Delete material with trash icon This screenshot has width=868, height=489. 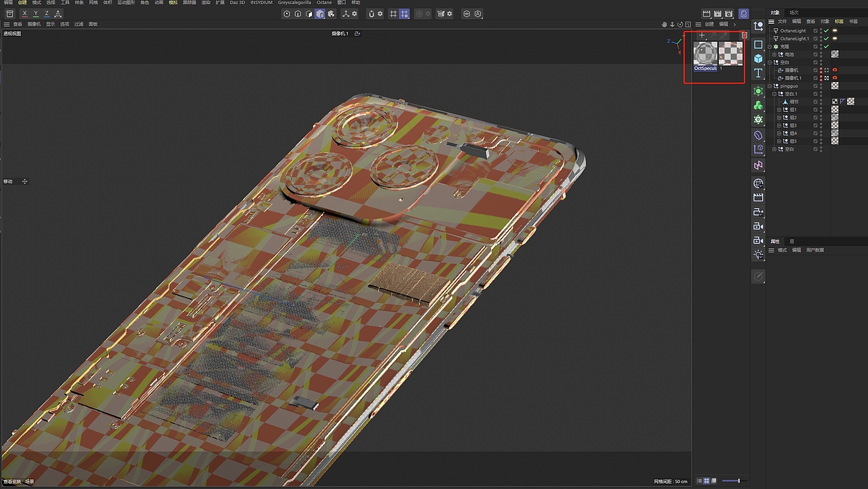pos(744,35)
